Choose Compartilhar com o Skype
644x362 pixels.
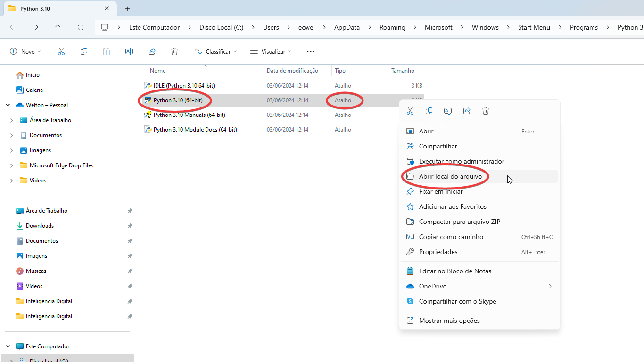coord(479,302)
